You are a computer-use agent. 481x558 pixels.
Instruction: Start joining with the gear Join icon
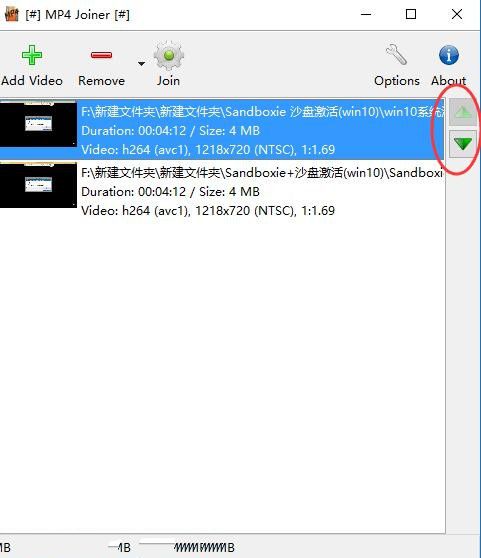[x=169, y=56]
